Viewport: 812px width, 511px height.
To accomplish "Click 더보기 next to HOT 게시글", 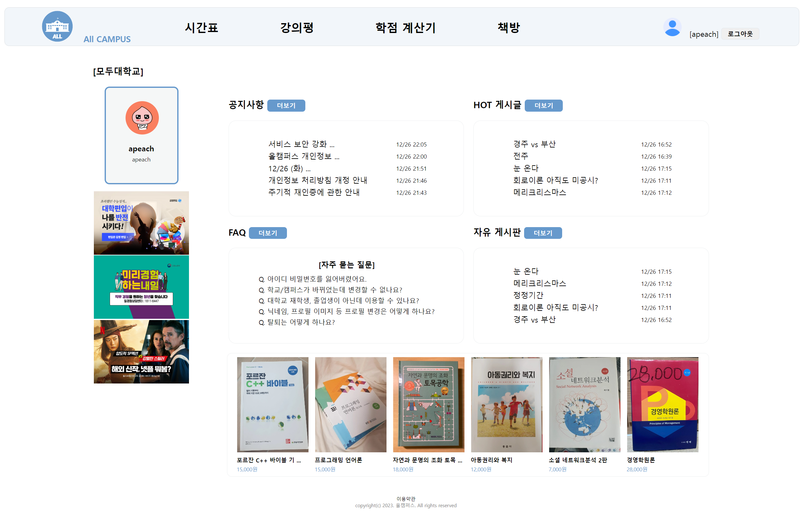I will [543, 106].
